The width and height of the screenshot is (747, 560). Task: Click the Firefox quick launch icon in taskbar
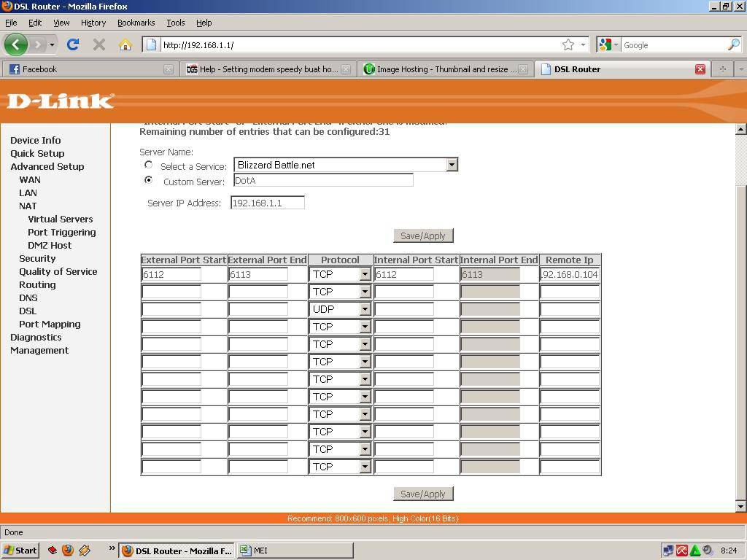coord(68,551)
